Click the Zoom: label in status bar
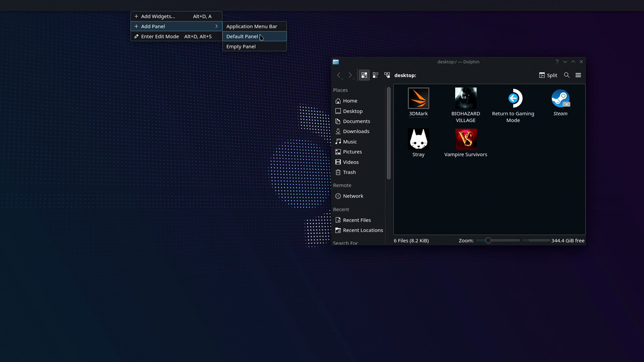 coord(466,241)
